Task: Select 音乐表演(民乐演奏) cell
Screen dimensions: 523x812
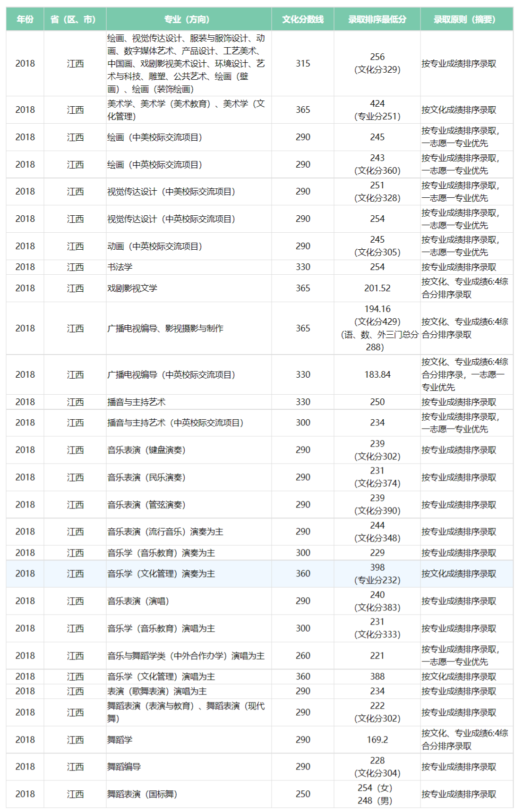Action: (189, 477)
